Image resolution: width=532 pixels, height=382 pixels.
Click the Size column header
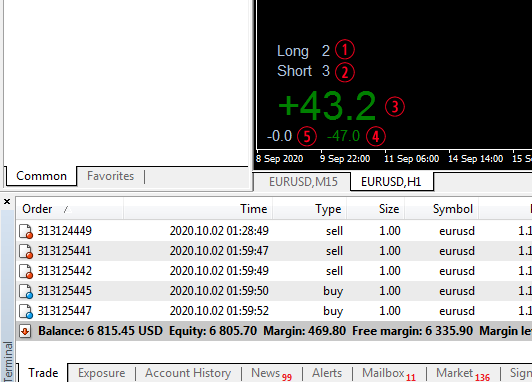pos(376,209)
